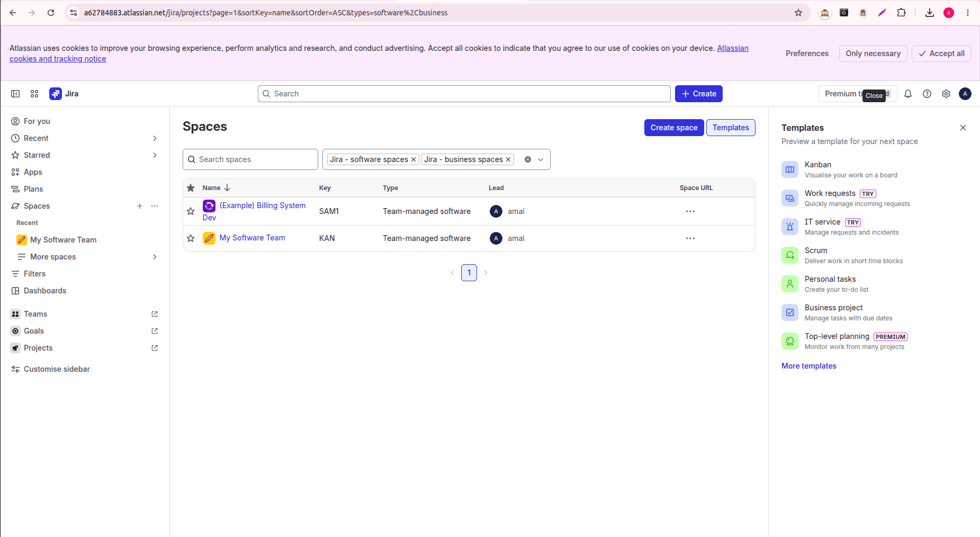The width and height of the screenshot is (980, 537).
Task: Click the Jira logo icon
Action: (x=56, y=94)
